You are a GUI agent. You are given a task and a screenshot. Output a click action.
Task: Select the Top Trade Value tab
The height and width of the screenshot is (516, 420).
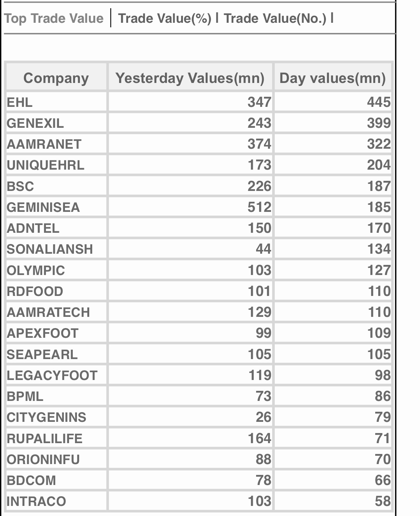point(54,18)
